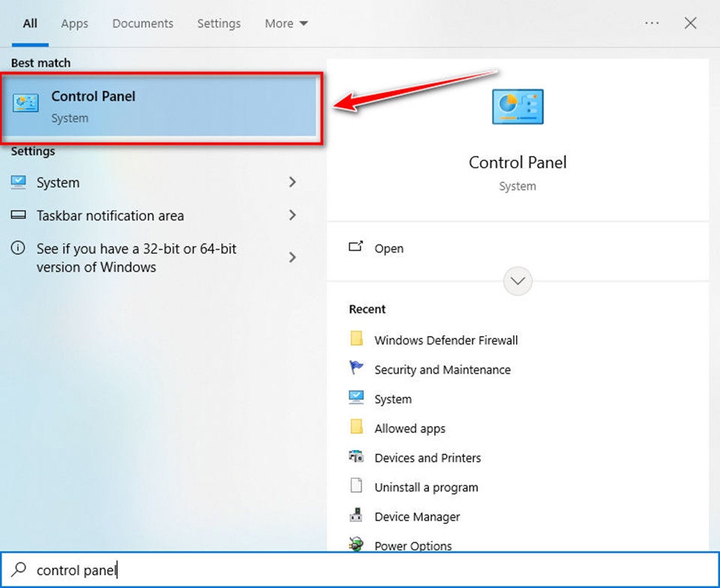Click the System settings result text
Viewport: 720px width, 588px height.
[x=58, y=183]
